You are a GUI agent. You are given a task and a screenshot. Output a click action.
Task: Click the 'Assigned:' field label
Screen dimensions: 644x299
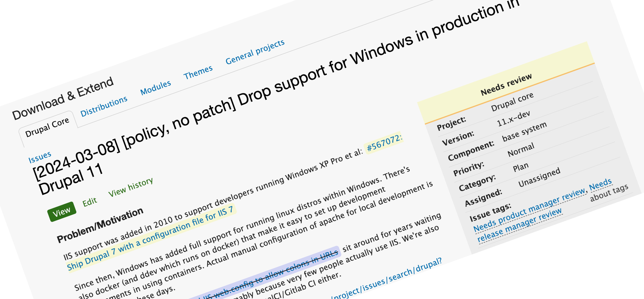click(x=483, y=197)
